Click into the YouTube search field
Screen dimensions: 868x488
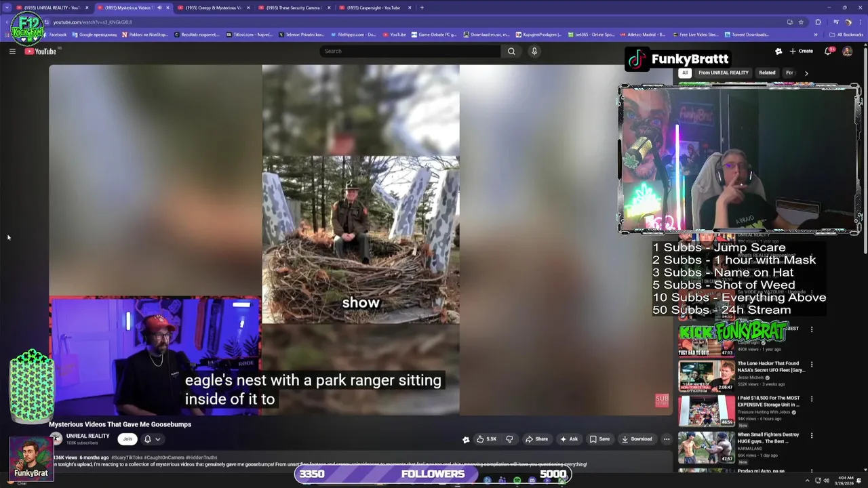click(410, 51)
